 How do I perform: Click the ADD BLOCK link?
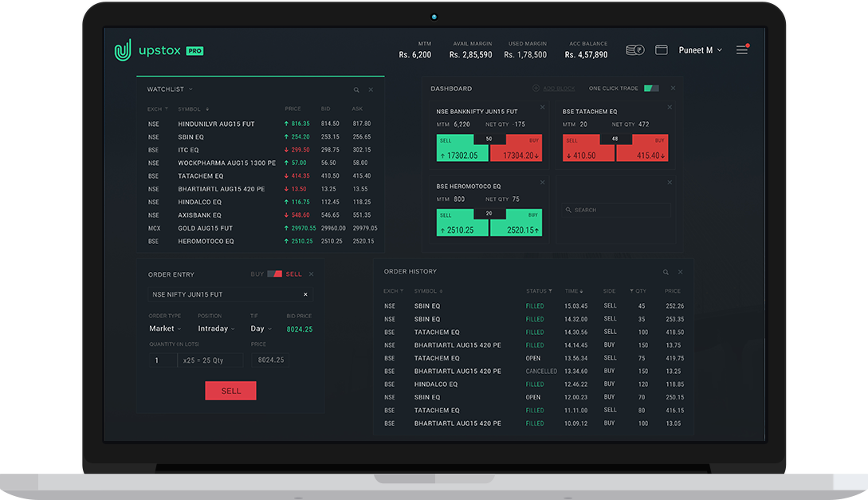[x=559, y=89]
